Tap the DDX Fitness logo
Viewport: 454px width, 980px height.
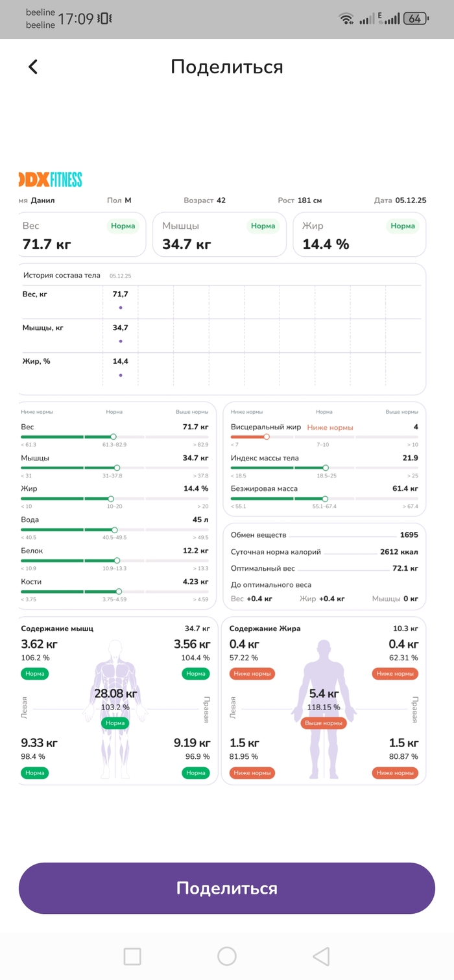[x=51, y=180]
